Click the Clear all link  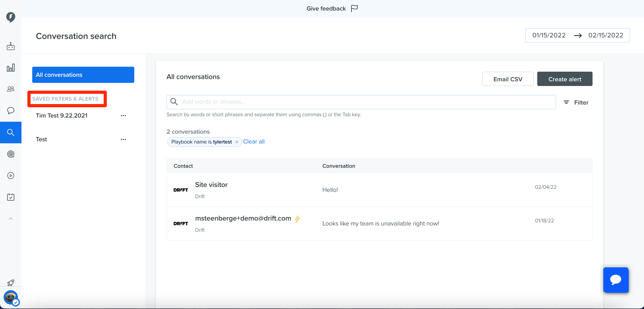point(254,142)
